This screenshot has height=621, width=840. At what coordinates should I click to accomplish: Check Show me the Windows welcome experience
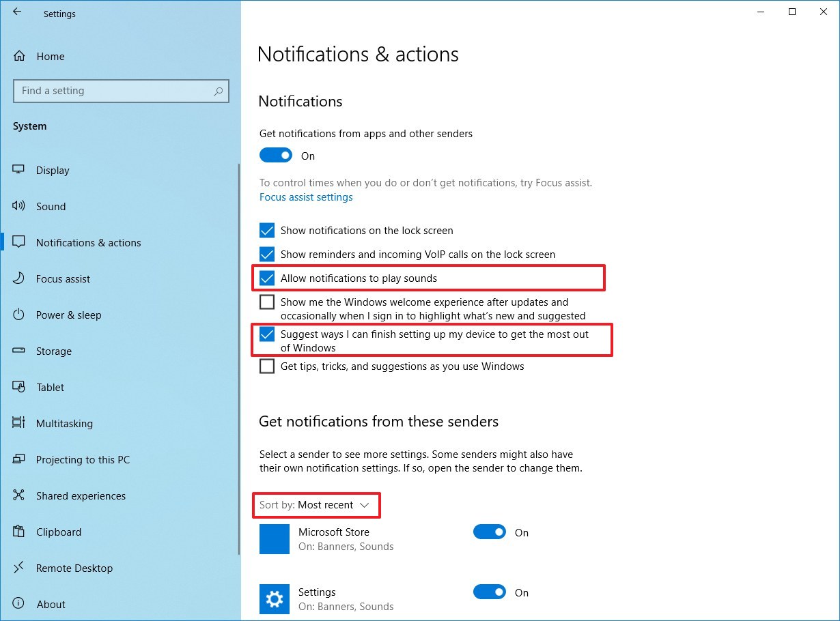[267, 302]
